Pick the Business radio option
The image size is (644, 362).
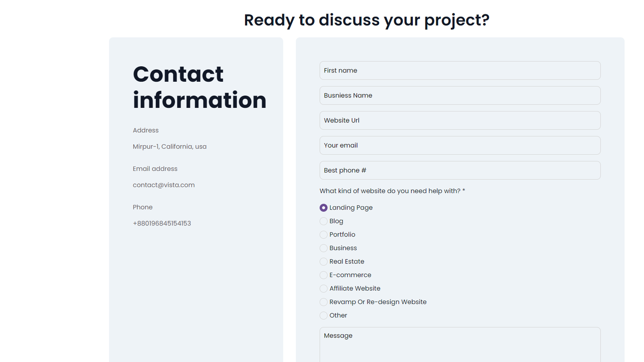point(324,248)
